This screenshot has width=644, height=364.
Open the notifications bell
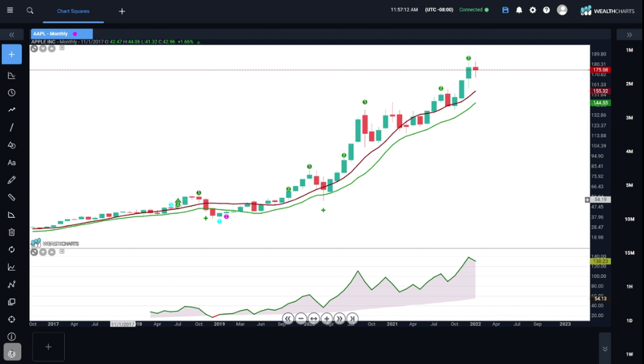(x=519, y=11)
